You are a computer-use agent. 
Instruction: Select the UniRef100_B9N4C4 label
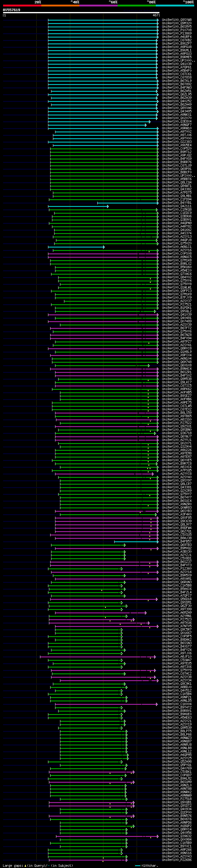(177, 369)
